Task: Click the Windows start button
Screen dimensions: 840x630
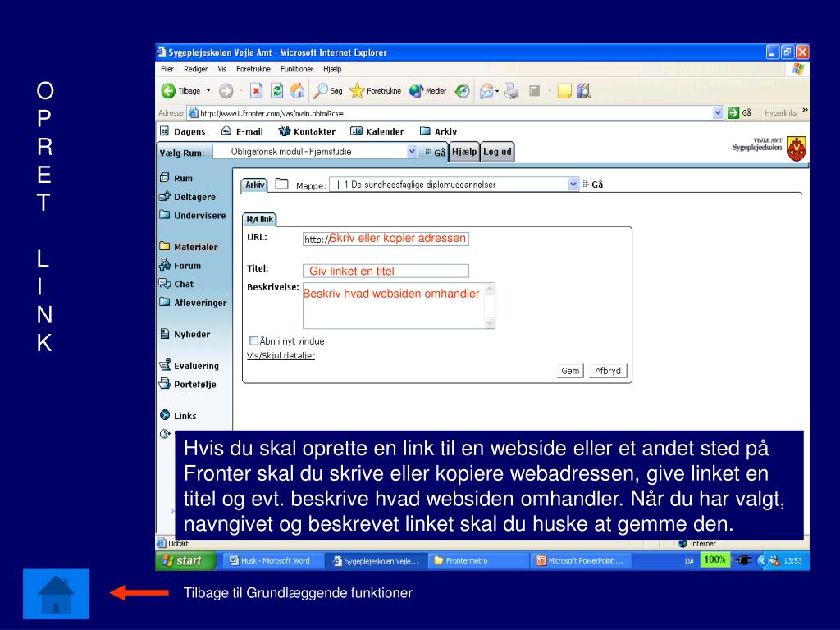Action: coord(185,560)
